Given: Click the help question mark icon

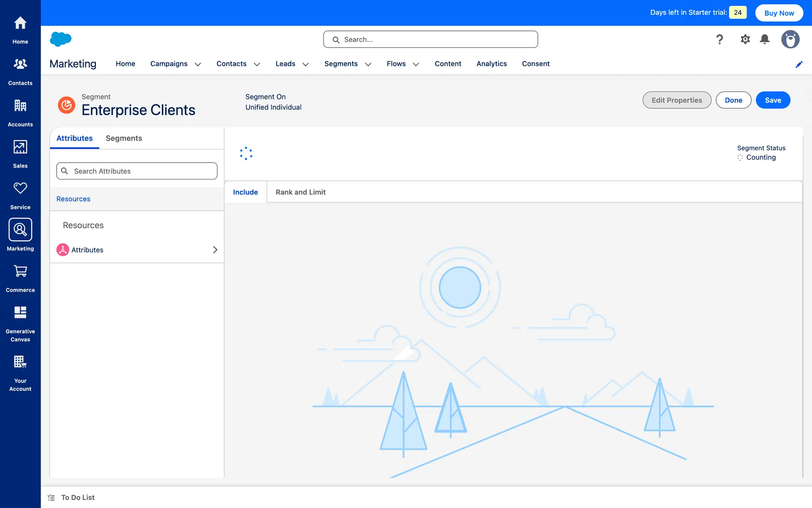Looking at the screenshot, I should click(x=719, y=39).
